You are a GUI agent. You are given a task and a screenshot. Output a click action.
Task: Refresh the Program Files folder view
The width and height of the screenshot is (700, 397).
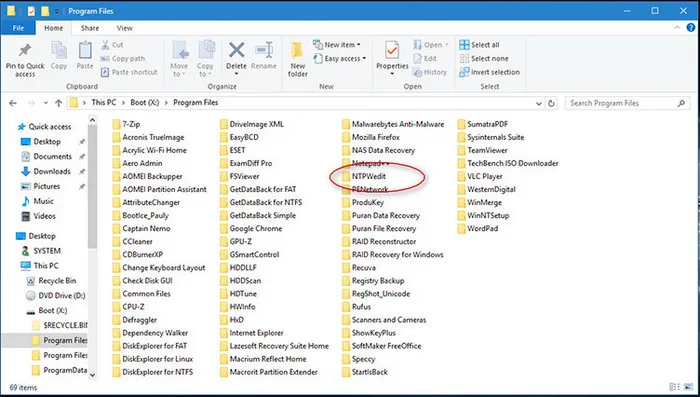click(x=551, y=103)
